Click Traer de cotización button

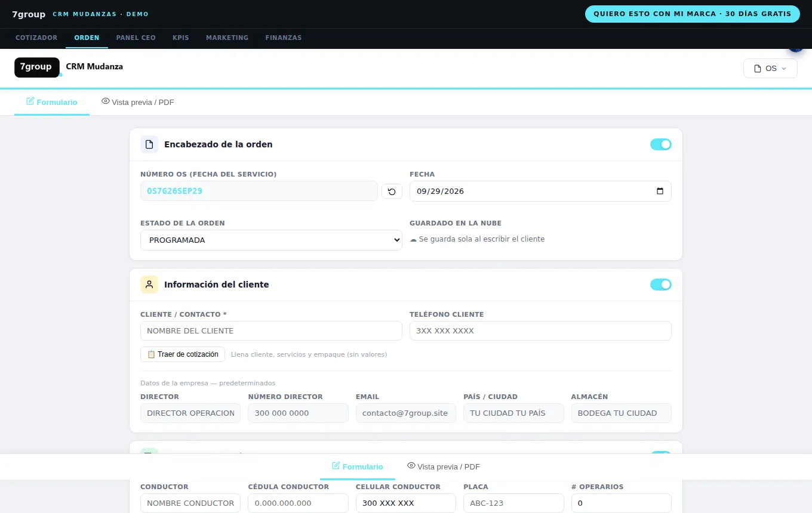click(x=183, y=354)
